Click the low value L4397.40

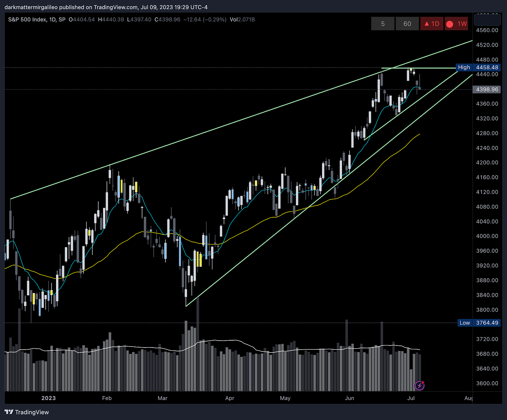(x=139, y=20)
